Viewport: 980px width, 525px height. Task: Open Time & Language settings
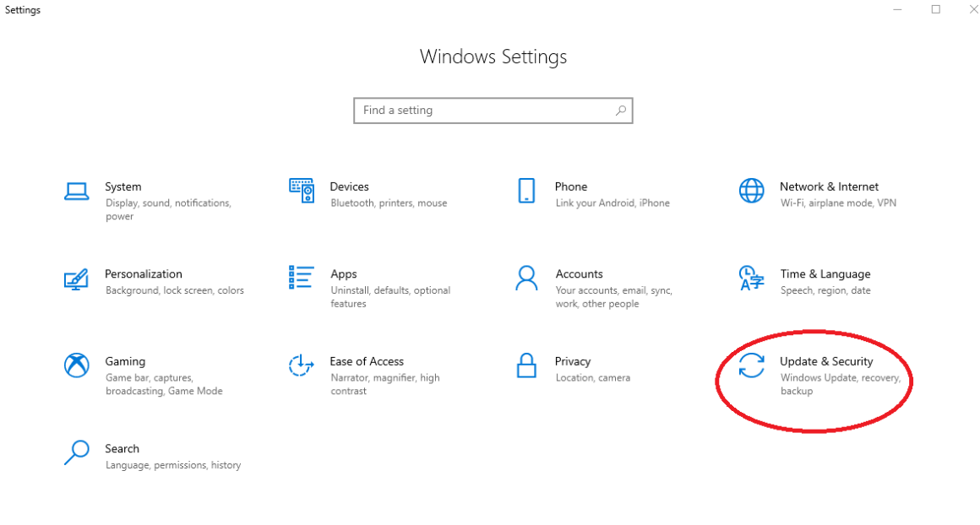825,273
